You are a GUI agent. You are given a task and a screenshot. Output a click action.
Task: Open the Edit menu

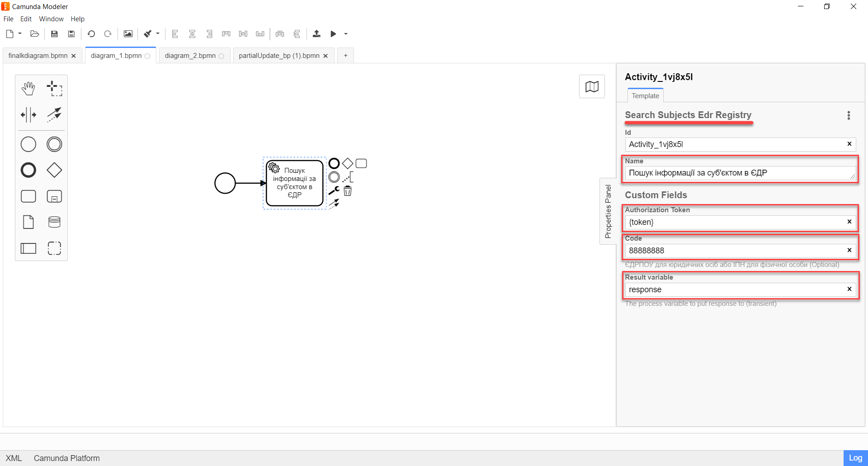click(x=26, y=19)
